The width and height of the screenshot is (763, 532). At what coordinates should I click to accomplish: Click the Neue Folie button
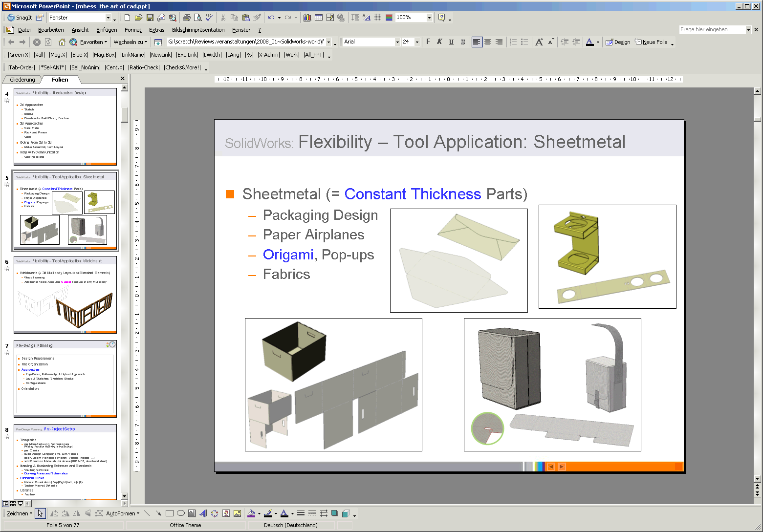[x=651, y=42]
